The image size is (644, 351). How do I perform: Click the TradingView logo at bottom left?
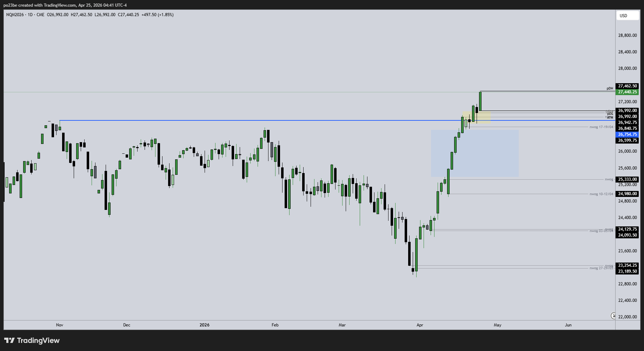(x=32, y=340)
